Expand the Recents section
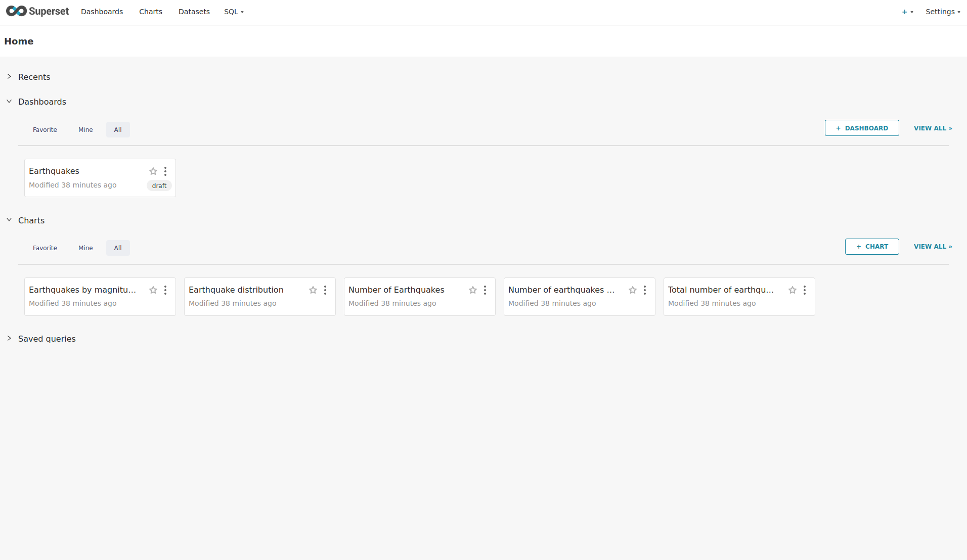 (34, 77)
